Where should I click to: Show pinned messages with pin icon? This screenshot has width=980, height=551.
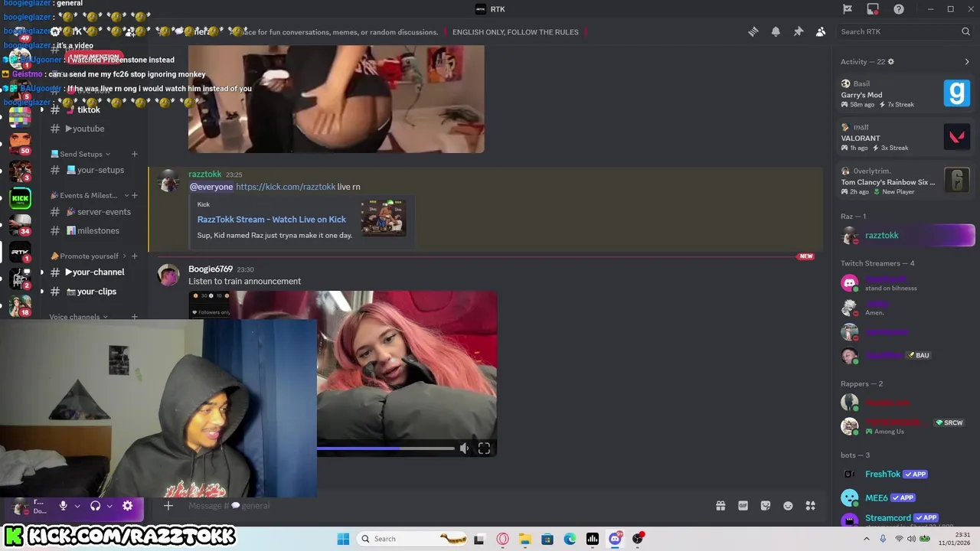[x=798, y=31]
